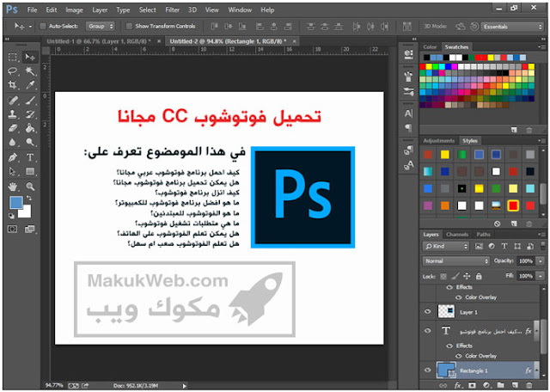Select the Pen tool

(x=13, y=157)
